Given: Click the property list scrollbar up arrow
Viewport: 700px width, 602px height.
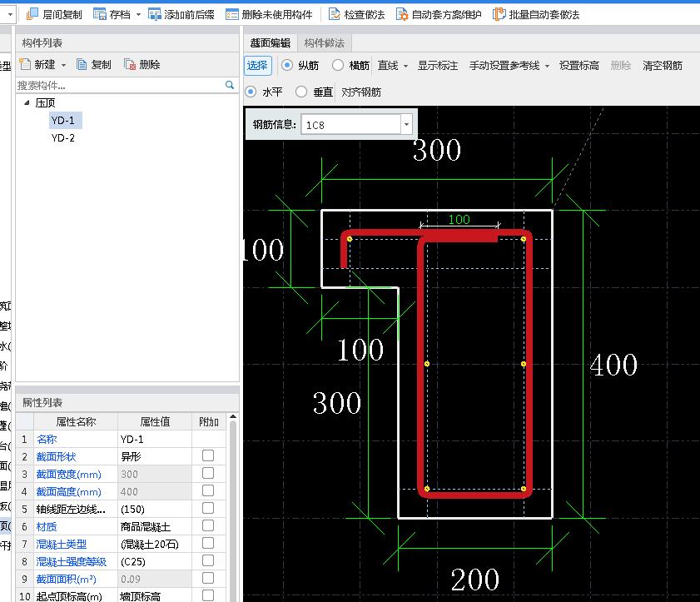Looking at the screenshot, I should 233,417.
